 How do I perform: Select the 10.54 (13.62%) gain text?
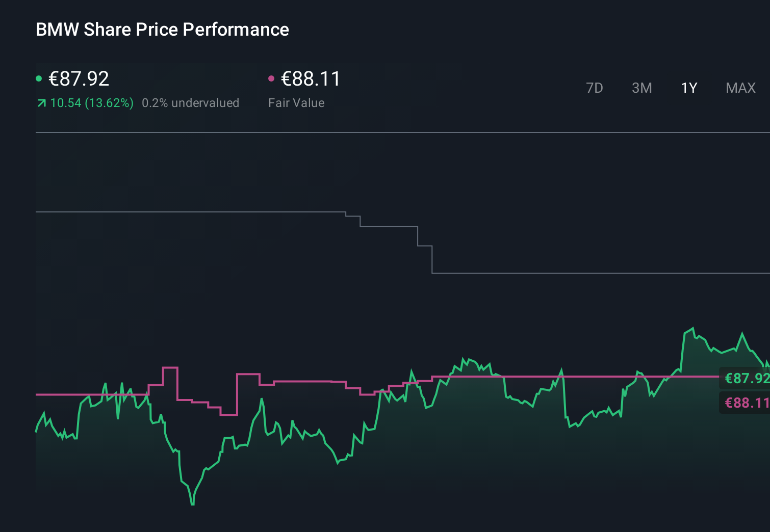[92, 103]
